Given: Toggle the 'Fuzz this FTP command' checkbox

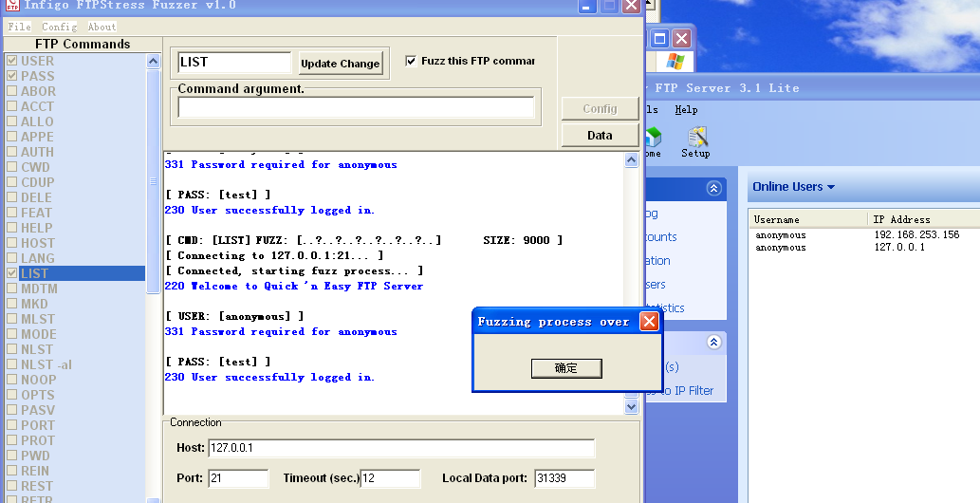Looking at the screenshot, I should (411, 61).
